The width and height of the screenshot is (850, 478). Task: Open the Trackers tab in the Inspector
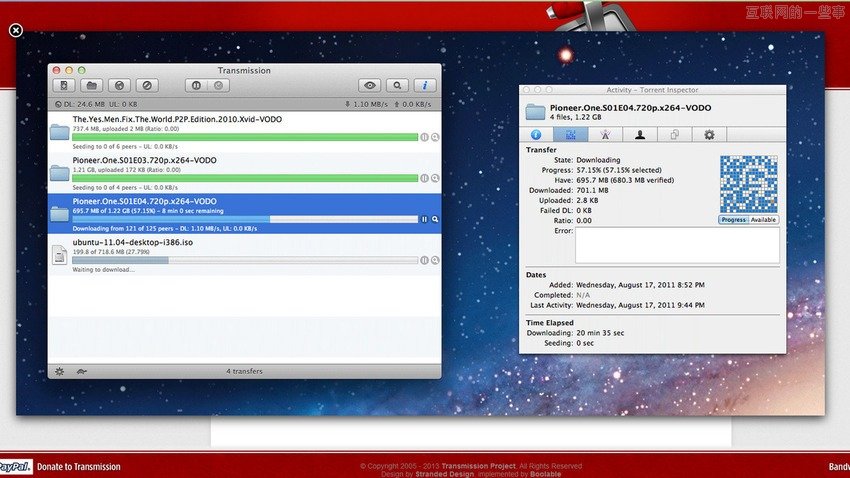pos(604,134)
